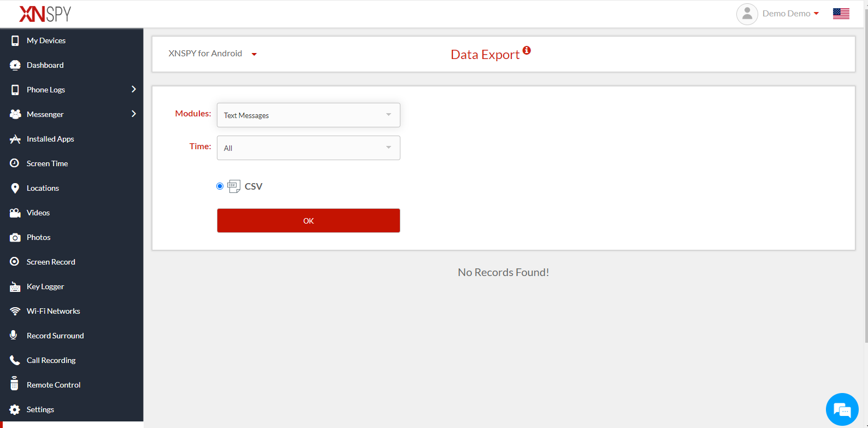Screen dimensions: 868x428
Task: Click the XNSPY logo
Action: 45,14
